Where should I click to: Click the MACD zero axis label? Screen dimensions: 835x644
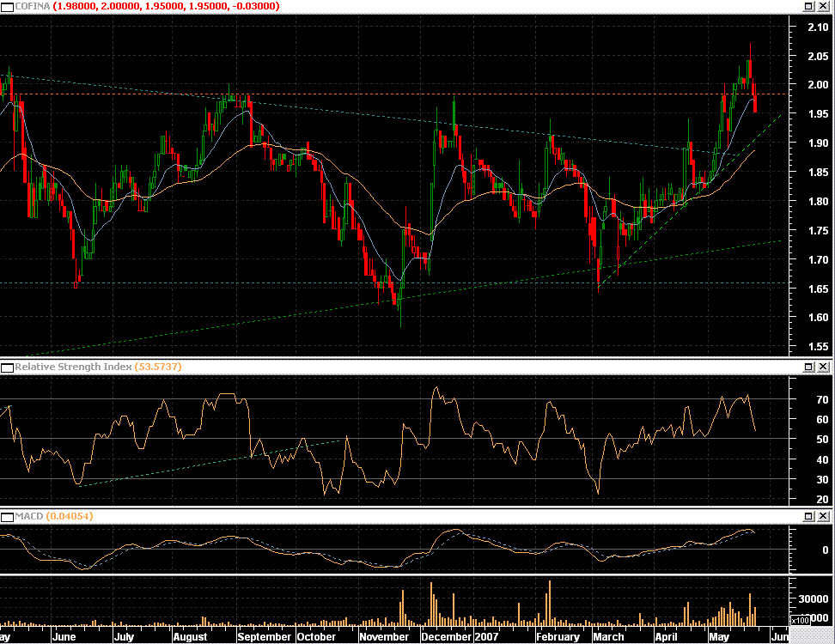pyautogui.click(x=826, y=550)
